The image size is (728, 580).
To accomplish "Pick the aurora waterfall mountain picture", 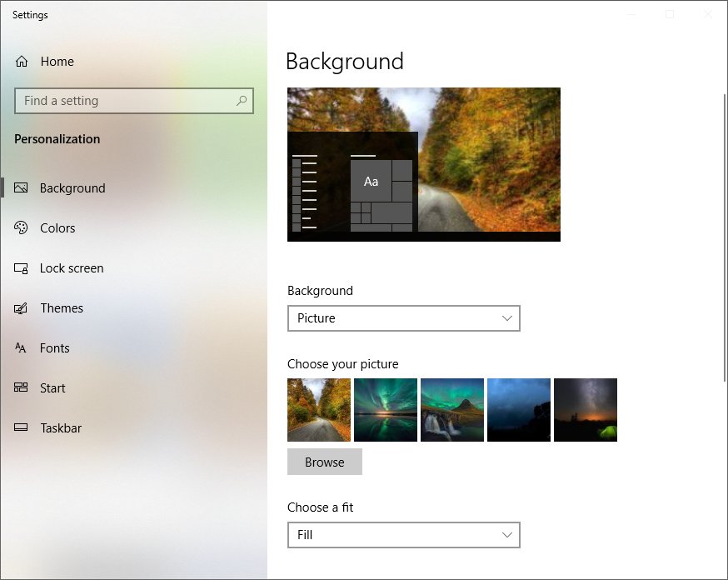I will coord(452,409).
